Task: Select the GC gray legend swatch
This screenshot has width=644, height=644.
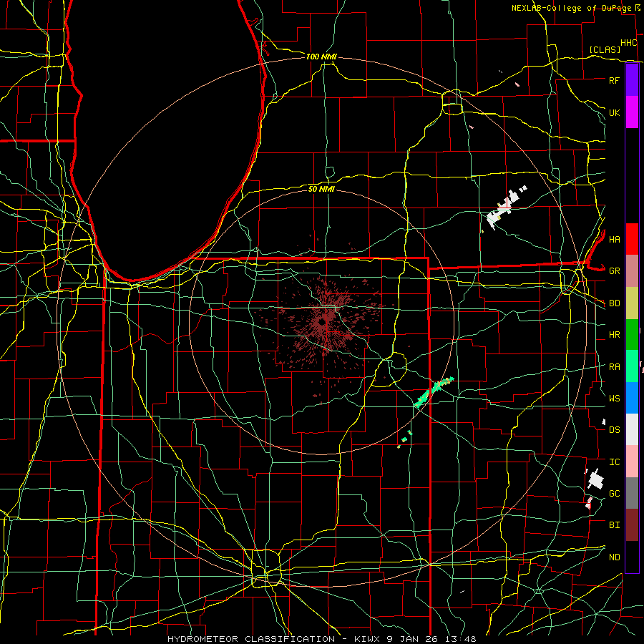Action: point(632,493)
